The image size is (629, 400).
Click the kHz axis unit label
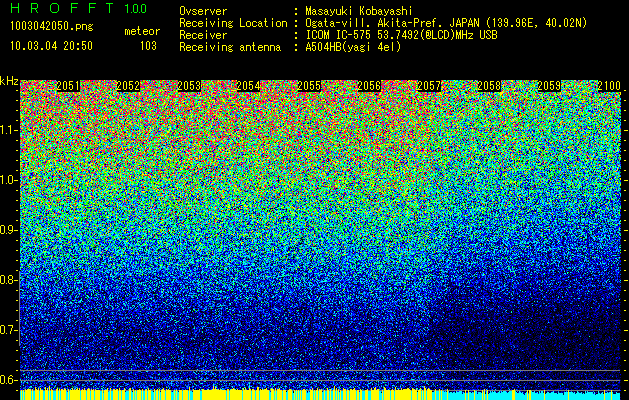point(9,81)
